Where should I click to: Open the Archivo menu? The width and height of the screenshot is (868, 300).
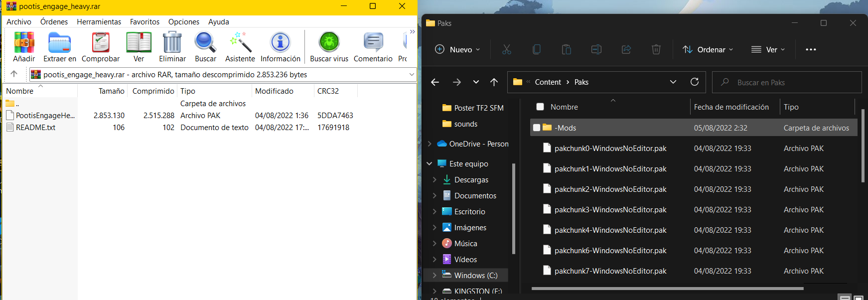click(x=19, y=21)
